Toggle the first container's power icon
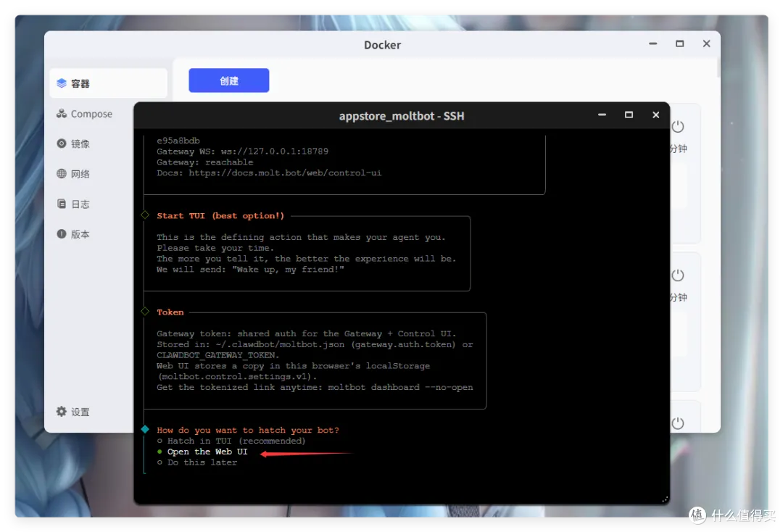Image resolution: width=783 pixels, height=532 pixels. (678, 126)
